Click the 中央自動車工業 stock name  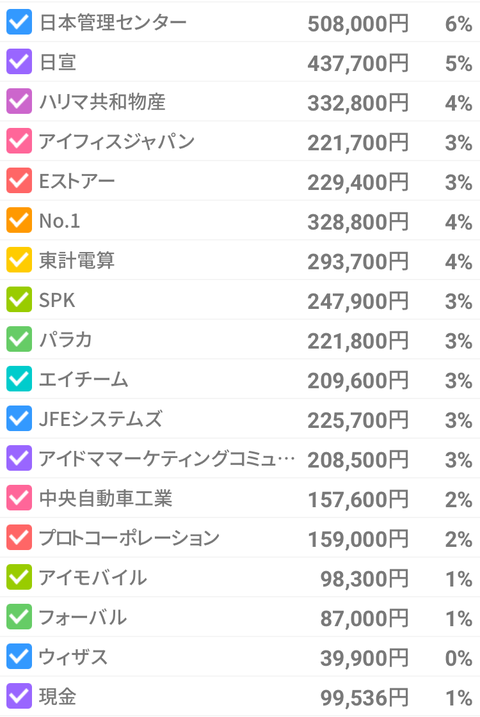[106, 498]
